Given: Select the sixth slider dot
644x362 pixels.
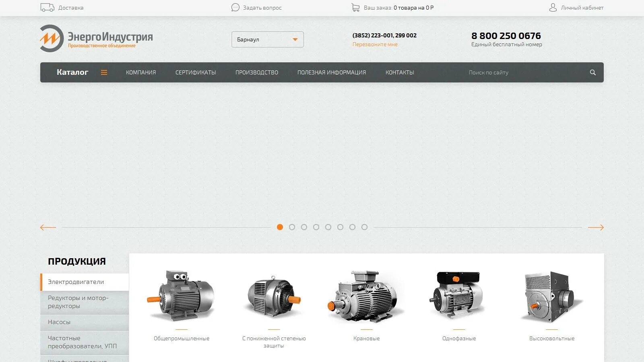Looking at the screenshot, I should point(340,227).
